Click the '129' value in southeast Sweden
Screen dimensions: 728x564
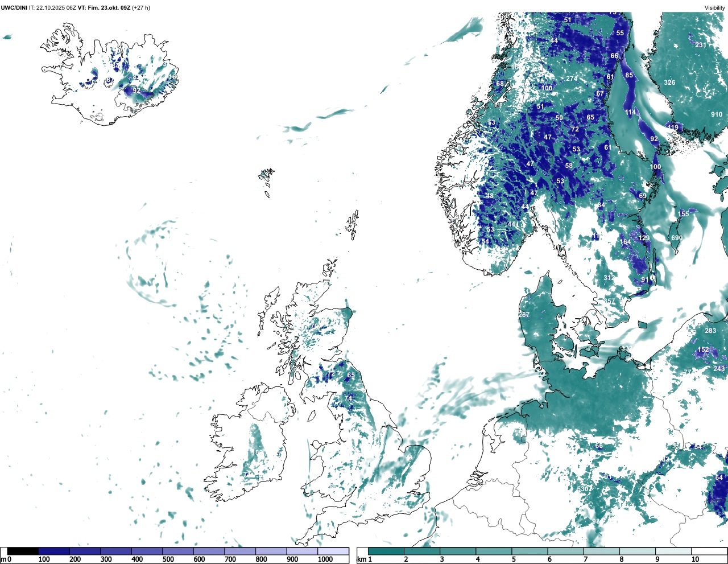(644, 238)
